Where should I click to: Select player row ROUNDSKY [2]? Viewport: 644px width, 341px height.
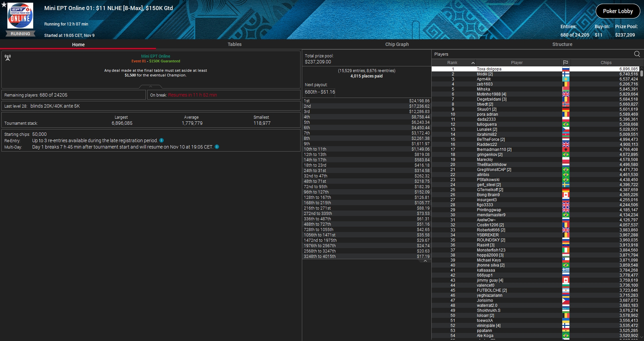point(535,240)
